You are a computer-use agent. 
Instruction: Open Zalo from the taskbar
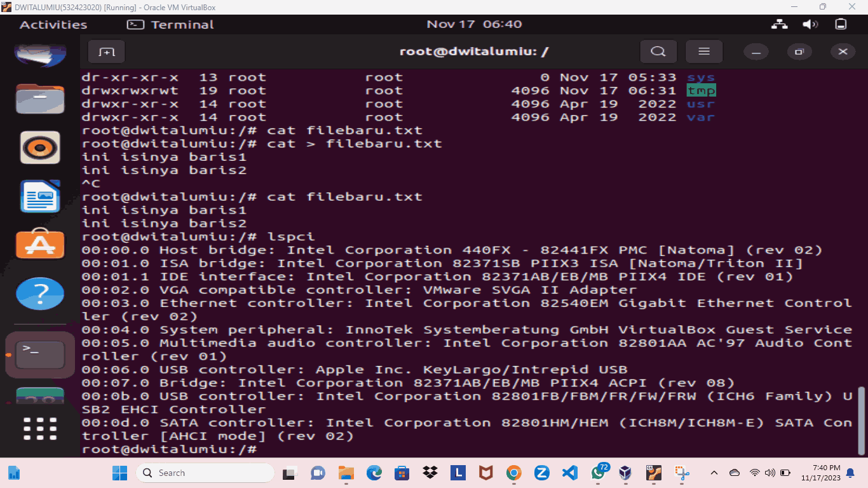[542, 473]
